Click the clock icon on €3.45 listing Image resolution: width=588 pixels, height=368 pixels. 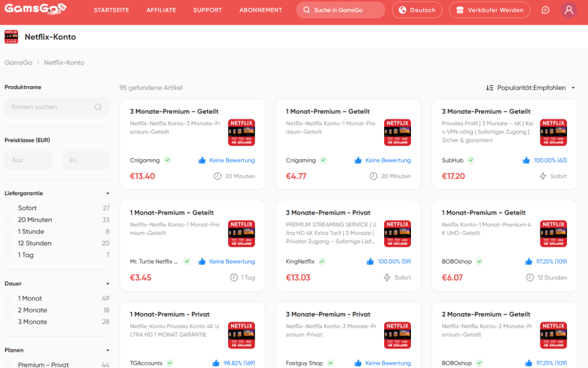pos(234,277)
